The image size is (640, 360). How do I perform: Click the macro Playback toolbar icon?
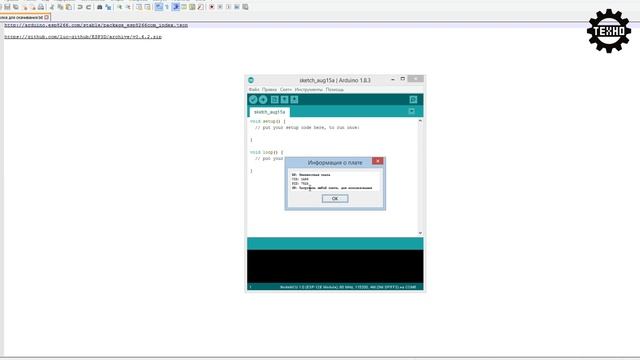click(x=228, y=7)
